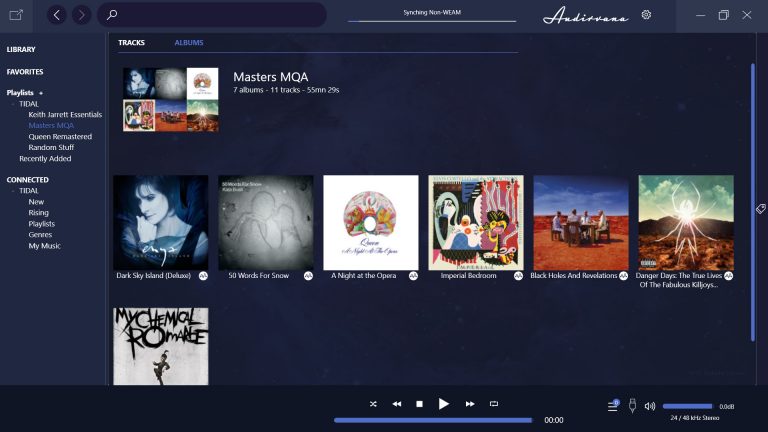
Task: Open TIDAL Rising section
Action: tap(38, 213)
